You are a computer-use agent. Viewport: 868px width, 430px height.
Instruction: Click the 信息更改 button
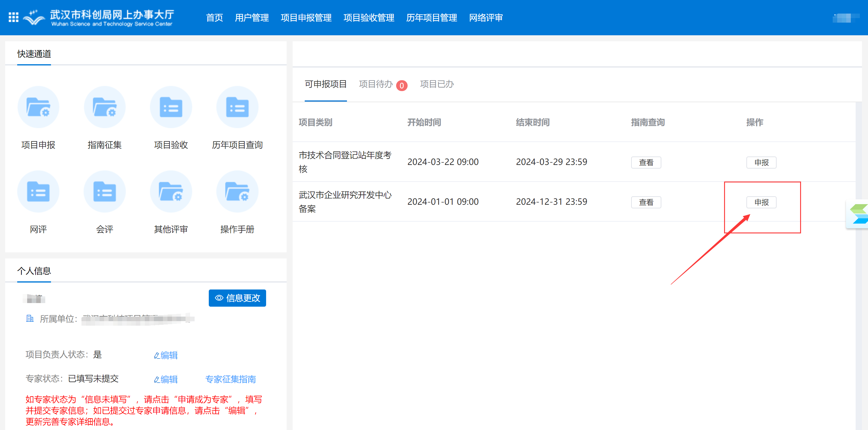point(237,298)
